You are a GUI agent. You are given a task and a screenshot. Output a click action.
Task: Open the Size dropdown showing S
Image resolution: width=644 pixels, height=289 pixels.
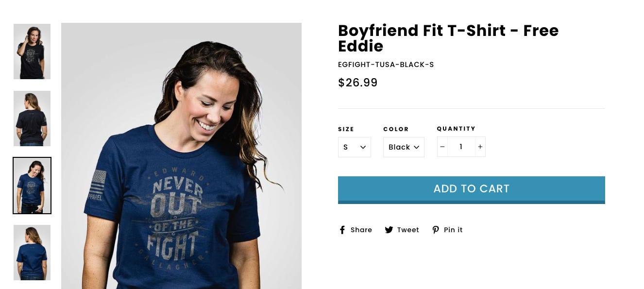coord(355,147)
